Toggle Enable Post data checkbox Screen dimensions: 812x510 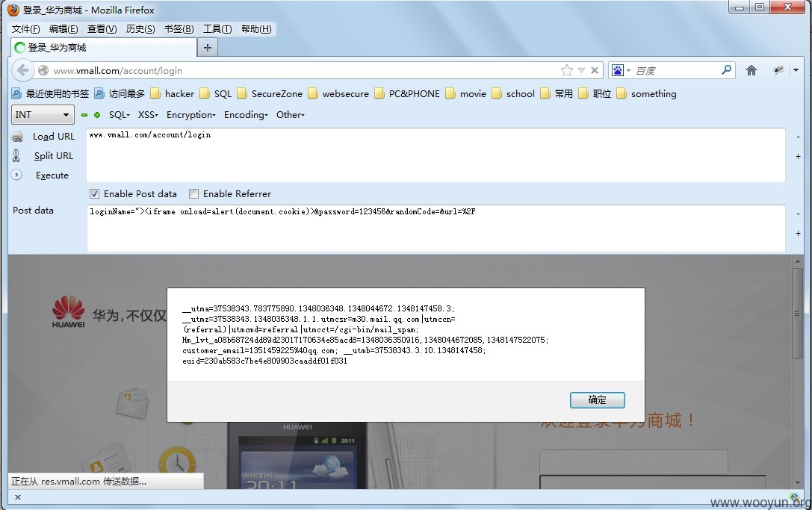(x=94, y=193)
